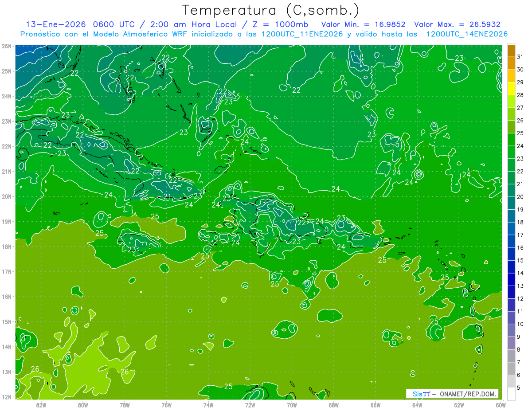Click the white swatch below colorbar label 5
The image size is (532, 411).
[x=511, y=393]
